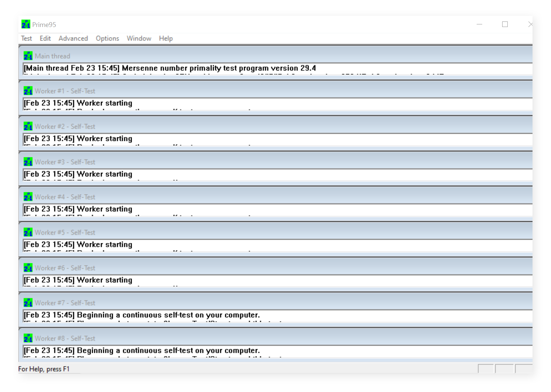Click the Worker #1 window icon
This screenshot has width=551, height=392.
tap(28, 91)
